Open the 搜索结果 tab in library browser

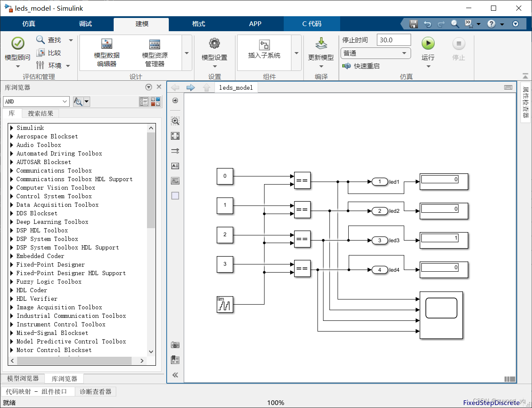41,113
